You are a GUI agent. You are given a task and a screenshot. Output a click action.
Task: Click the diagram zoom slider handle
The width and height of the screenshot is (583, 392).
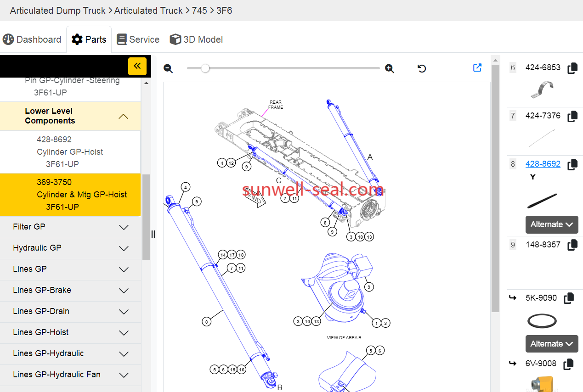pos(205,68)
